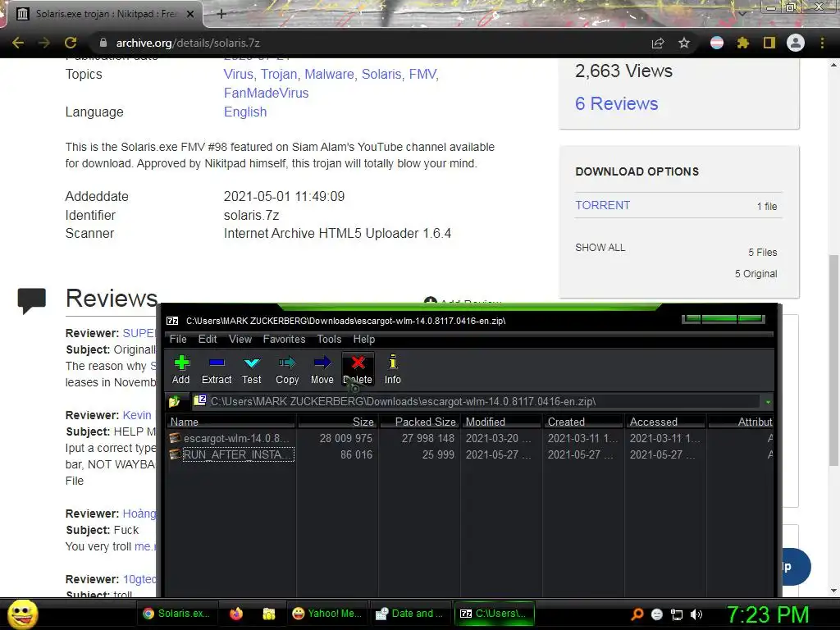The image size is (840, 630).
Task: Open the Help menu in 7-Zip
Action: (363, 339)
